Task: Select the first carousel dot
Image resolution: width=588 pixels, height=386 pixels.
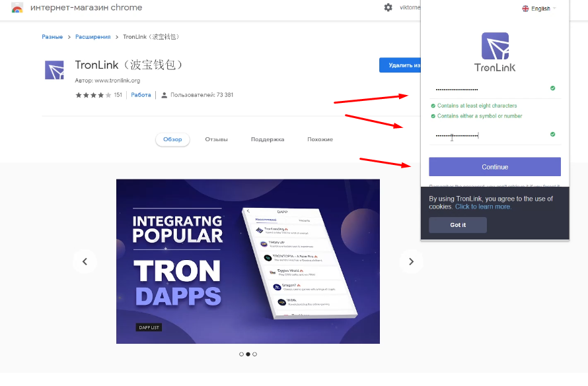Action: (x=241, y=354)
